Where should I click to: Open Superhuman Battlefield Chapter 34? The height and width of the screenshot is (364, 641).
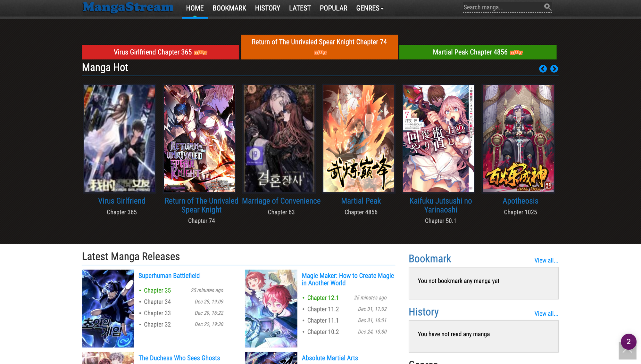[x=157, y=302]
